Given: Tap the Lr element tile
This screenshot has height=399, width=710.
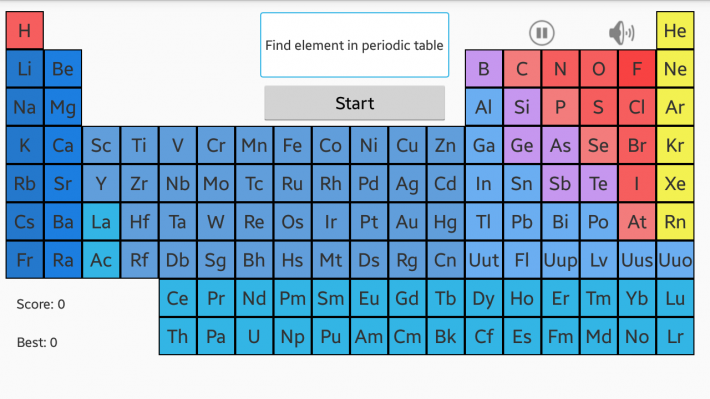Looking at the screenshot, I should [675, 336].
